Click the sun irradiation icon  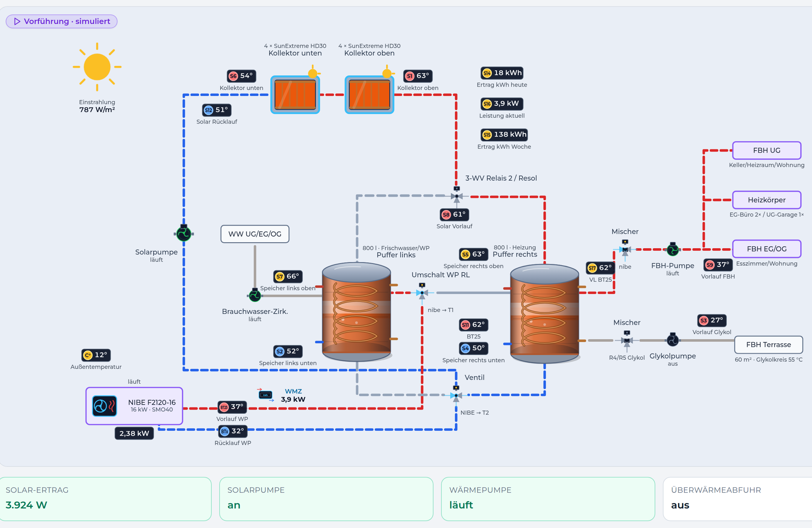pos(97,67)
